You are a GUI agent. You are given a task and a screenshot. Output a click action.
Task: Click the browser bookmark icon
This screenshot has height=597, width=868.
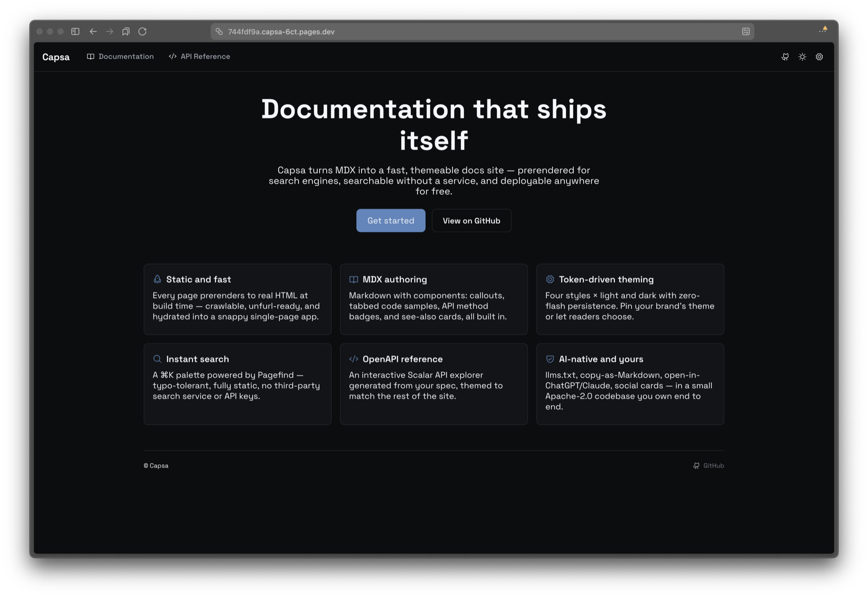pyautogui.click(x=126, y=31)
